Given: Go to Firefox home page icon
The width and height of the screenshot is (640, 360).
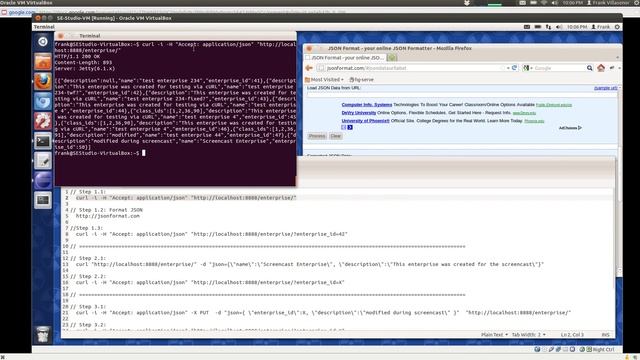Looking at the screenshot, I should click(x=601, y=68).
